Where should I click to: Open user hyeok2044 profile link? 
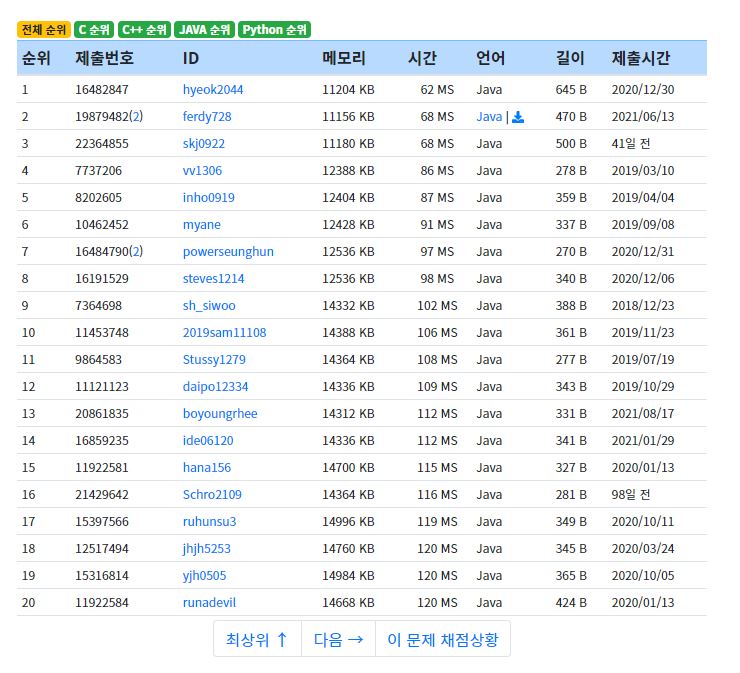tap(213, 90)
